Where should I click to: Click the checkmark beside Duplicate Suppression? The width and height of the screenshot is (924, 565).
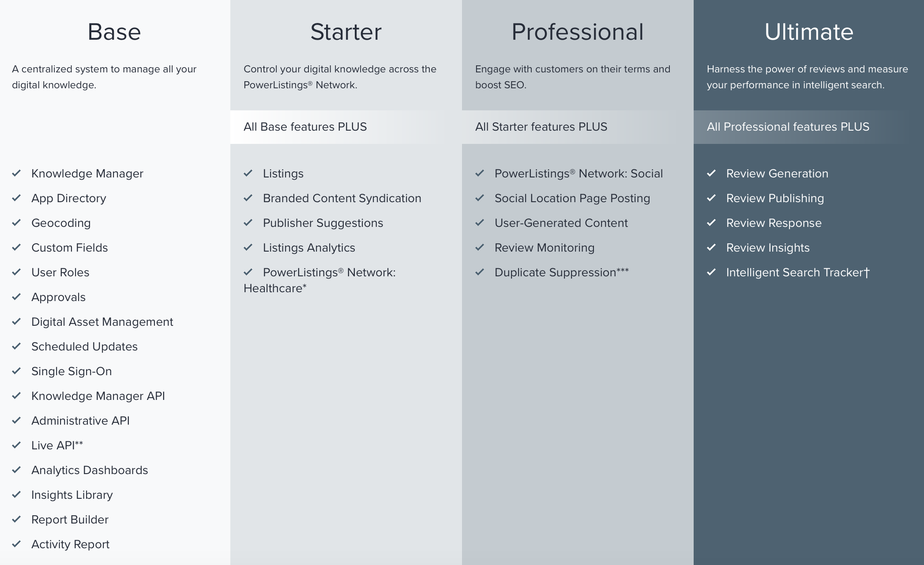(x=480, y=272)
